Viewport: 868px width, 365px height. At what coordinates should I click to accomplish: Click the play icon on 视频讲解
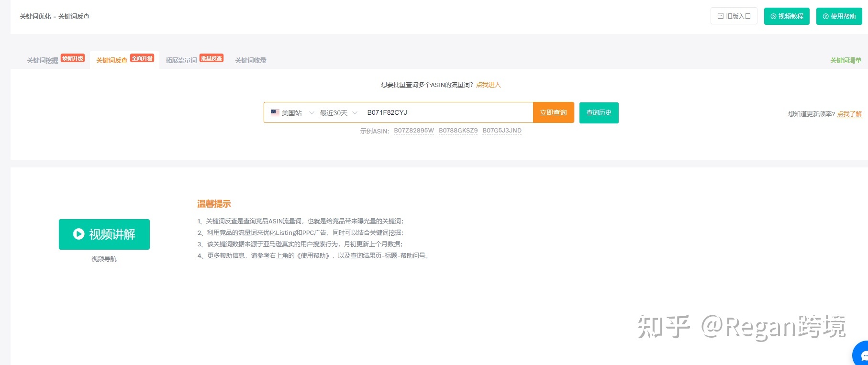[78, 234]
